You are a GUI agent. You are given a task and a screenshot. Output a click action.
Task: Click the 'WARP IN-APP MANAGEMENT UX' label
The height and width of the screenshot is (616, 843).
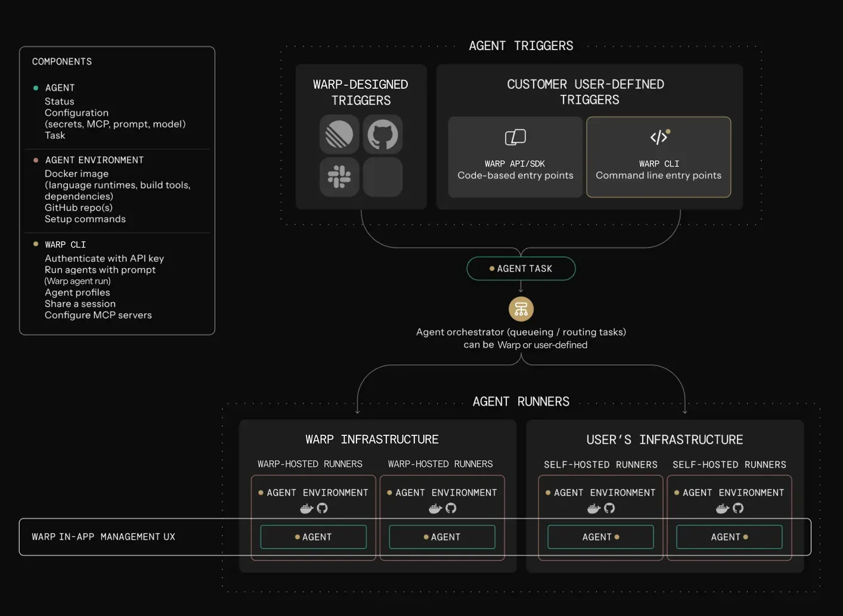tap(104, 537)
